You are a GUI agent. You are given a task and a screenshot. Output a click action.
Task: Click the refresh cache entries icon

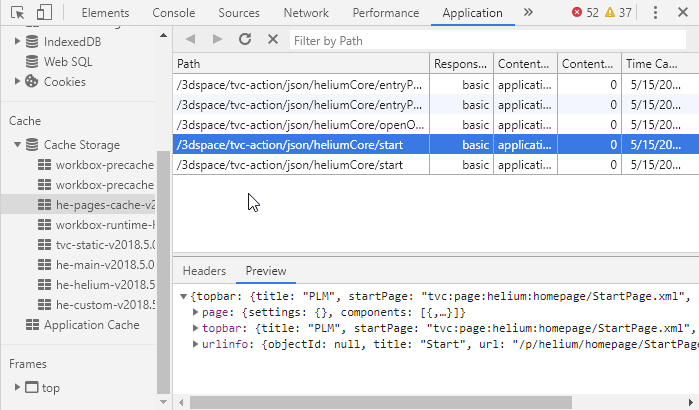click(245, 39)
